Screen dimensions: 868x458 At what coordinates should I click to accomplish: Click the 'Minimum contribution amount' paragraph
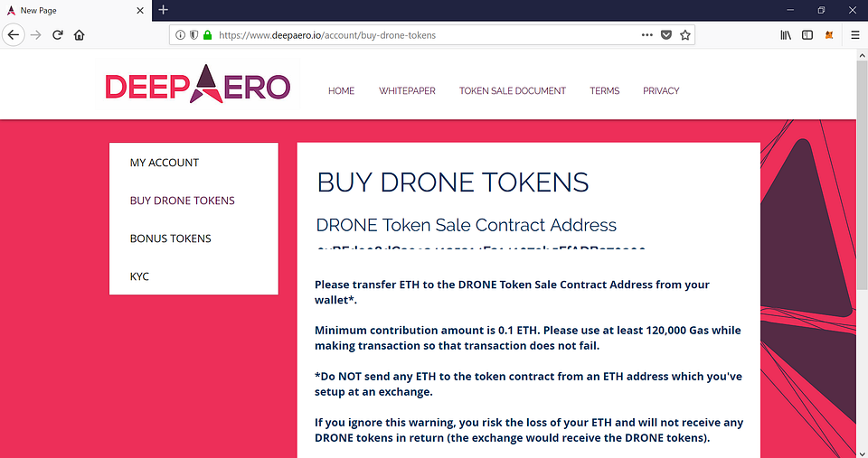click(527, 338)
